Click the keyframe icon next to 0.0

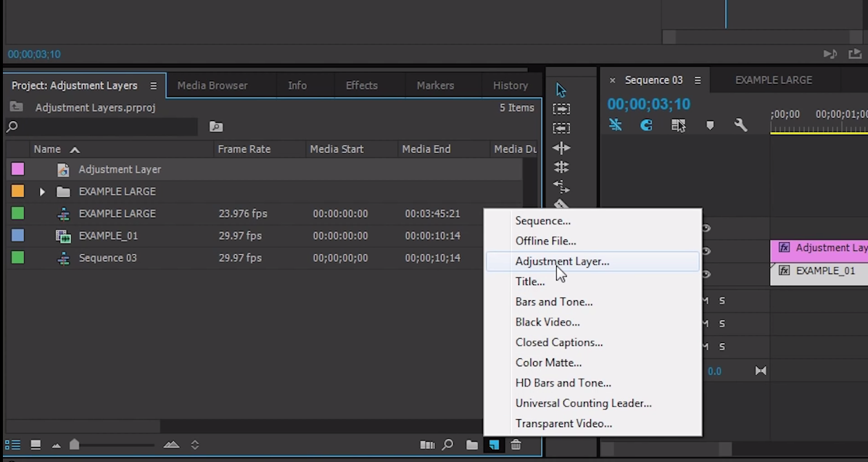point(761,371)
